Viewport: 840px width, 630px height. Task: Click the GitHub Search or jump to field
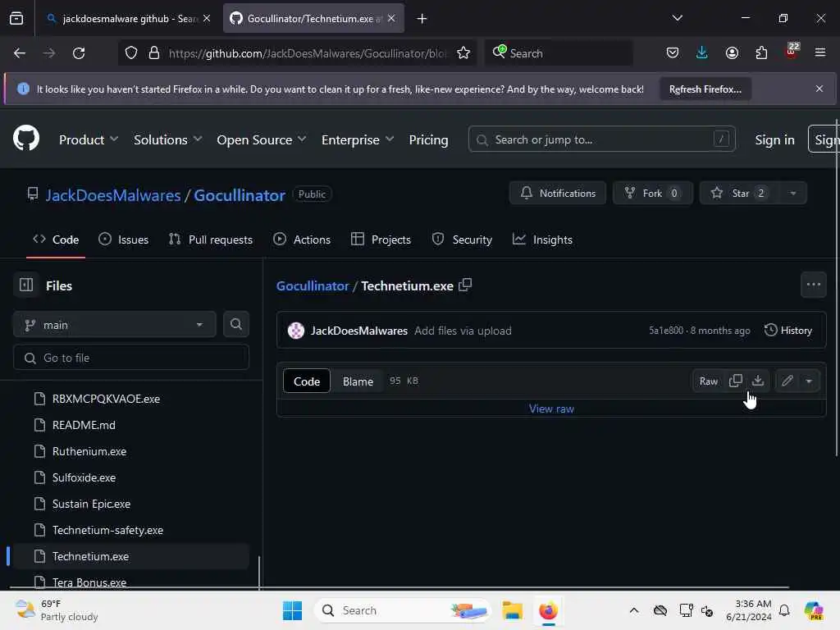coord(601,139)
